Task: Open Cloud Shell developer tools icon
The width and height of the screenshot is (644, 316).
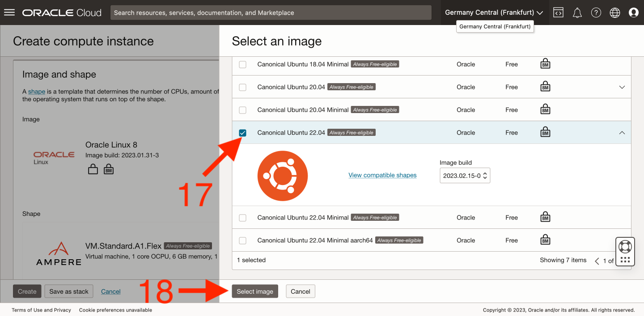Action: click(x=558, y=13)
